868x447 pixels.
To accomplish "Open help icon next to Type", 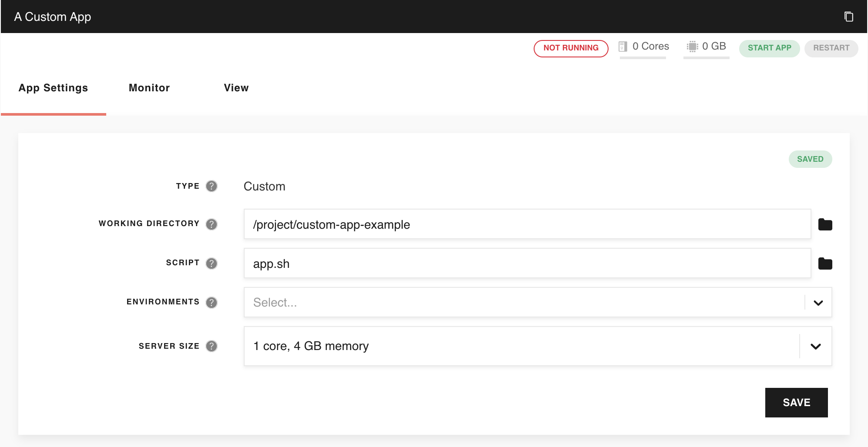I will [x=212, y=186].
